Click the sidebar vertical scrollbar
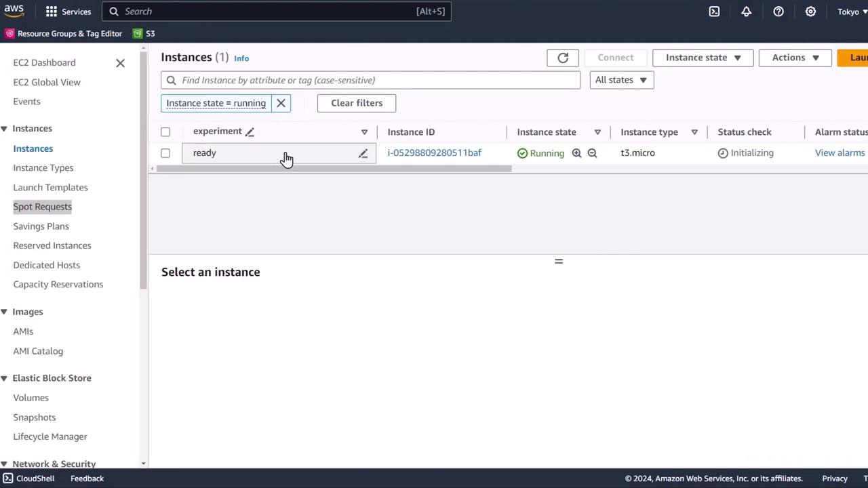The height and width of the screenshot is (488, 868). (x=143, y=169)
